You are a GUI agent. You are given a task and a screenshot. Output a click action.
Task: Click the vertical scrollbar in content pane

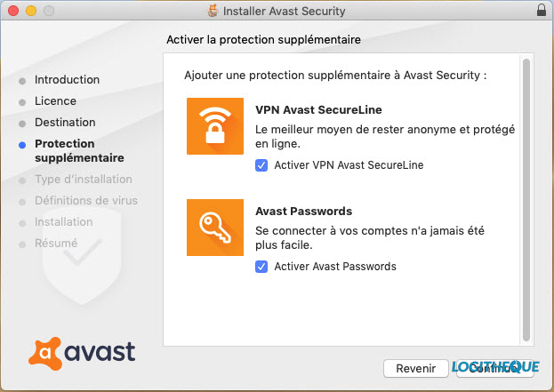[526, 200]
